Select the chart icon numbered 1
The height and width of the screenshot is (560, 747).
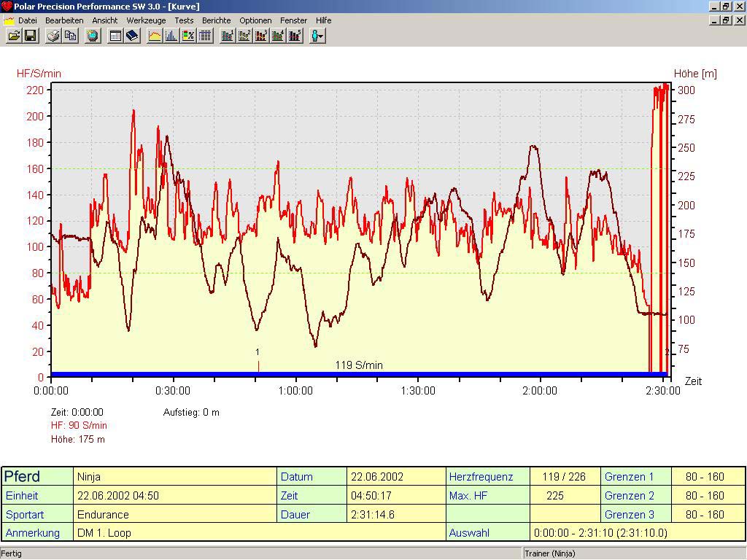[x=228, y=36]
